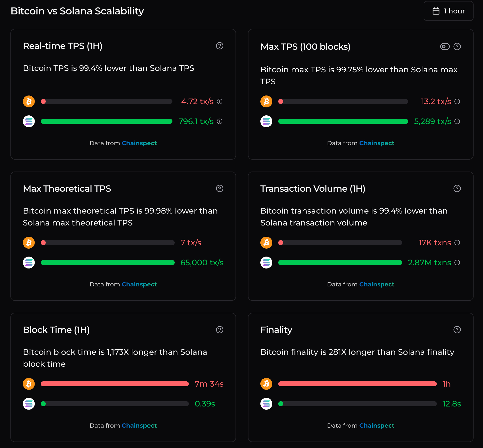Click the info icon next to 5,289 tx/s
This screenshot has width=483, height=448.
tap(457, 121)
